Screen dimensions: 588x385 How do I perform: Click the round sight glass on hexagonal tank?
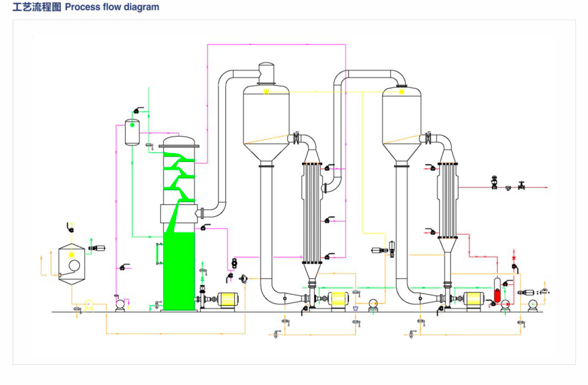[x=74, y=266]
